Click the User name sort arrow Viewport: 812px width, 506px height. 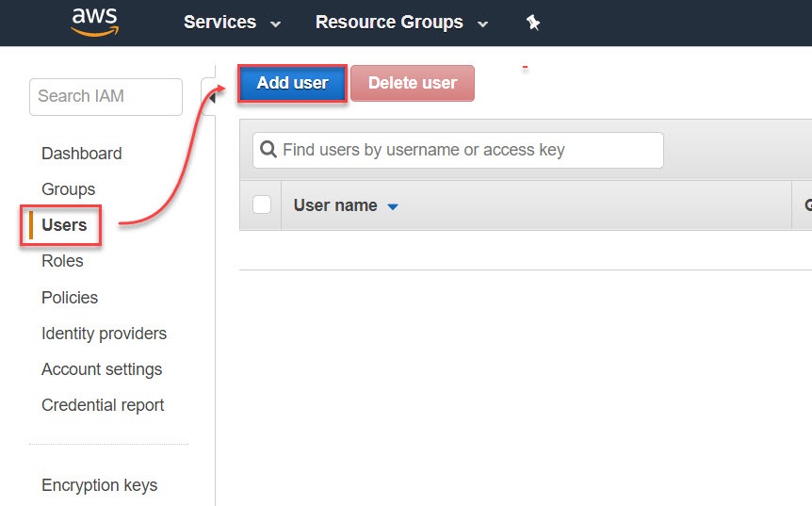tap(393, 206)
